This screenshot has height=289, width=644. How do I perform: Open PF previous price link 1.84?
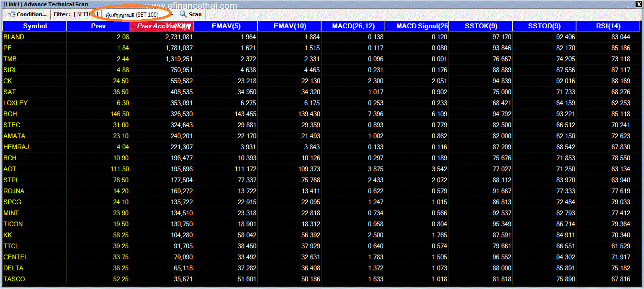tap(123, 48)
